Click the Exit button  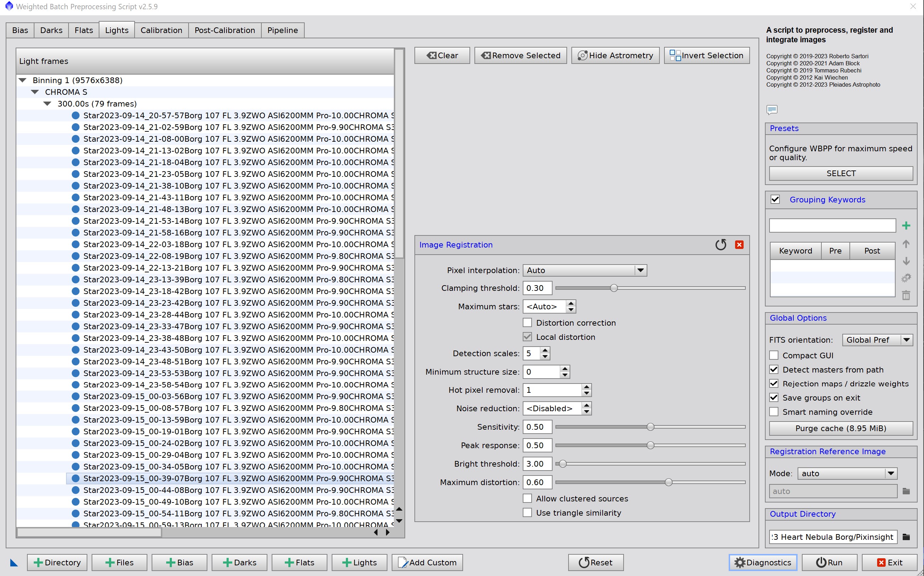[x=889, y=562]
